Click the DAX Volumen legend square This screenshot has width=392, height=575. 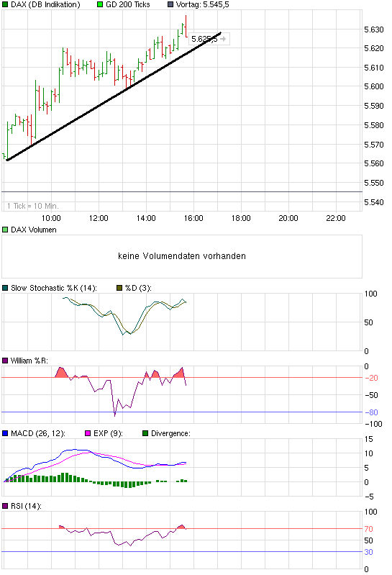(5, 230)
